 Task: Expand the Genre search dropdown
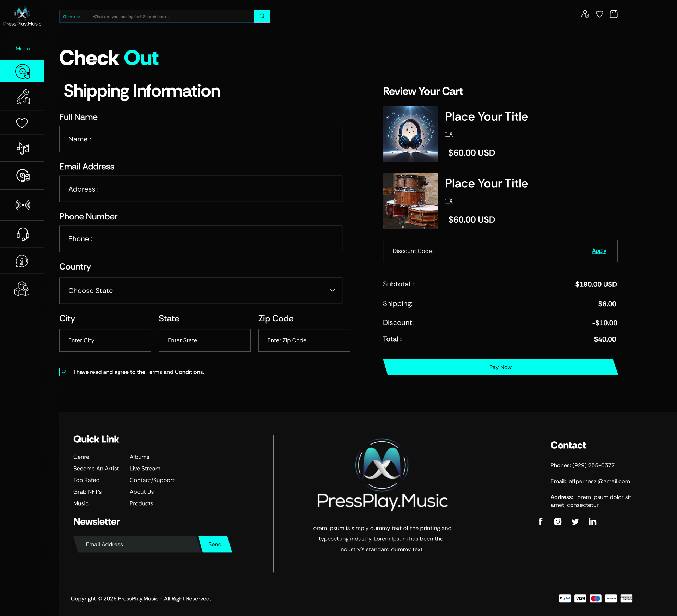point(72,17)
